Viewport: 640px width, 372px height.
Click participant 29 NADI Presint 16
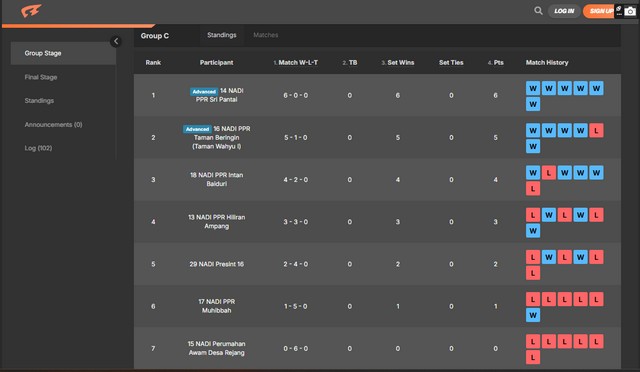point(216,264)
